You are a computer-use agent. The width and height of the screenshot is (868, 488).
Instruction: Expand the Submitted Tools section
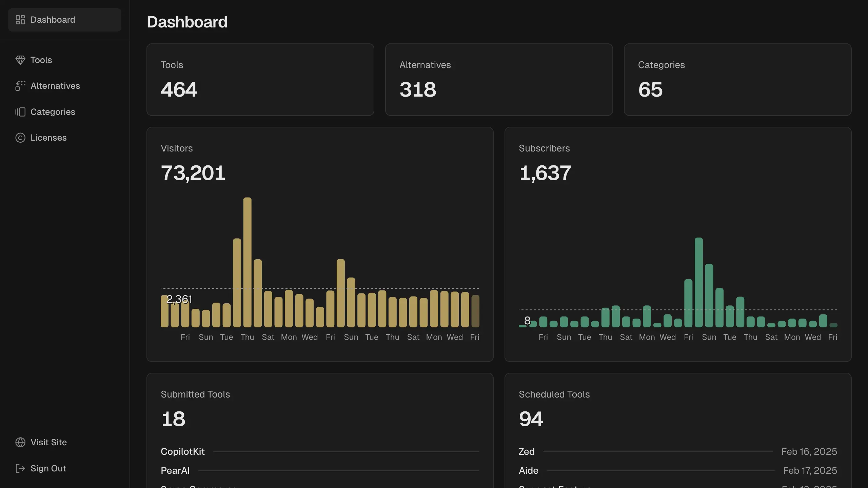[x=195, y=394]
